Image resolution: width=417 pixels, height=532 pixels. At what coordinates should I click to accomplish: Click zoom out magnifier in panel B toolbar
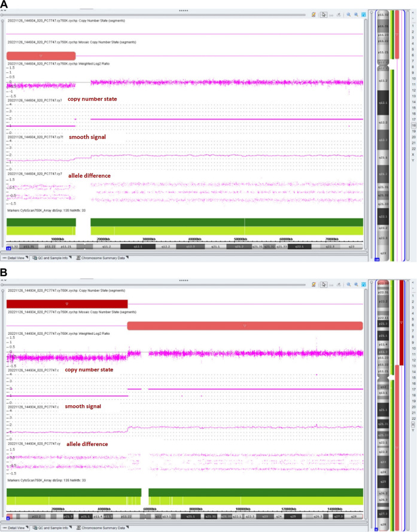pos(349,285)
